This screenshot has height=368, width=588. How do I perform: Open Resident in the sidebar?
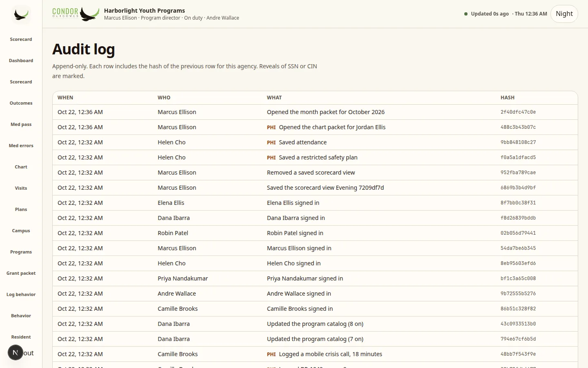click(x=21, y=337)
